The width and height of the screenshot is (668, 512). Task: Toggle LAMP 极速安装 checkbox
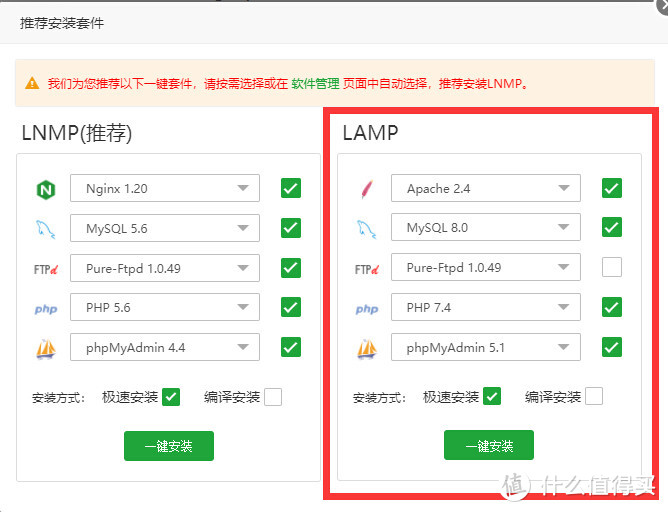tap(492, 396)
